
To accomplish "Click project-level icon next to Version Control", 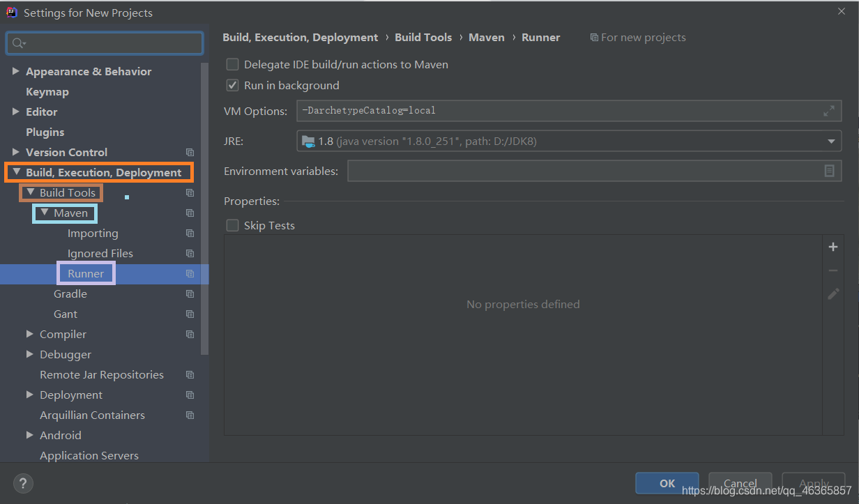I will 190,152.
